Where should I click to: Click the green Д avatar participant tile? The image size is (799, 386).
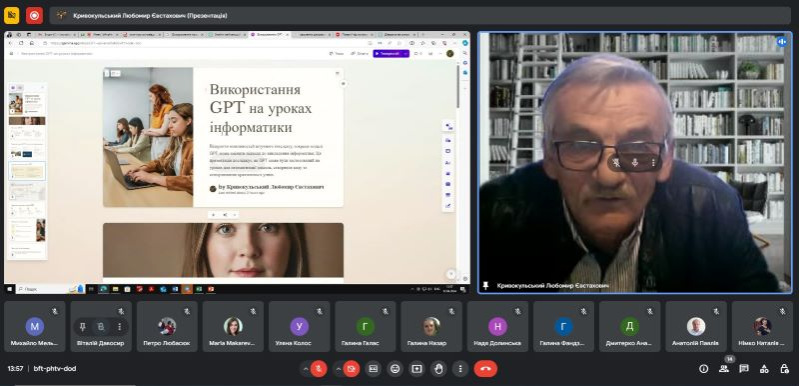coord(630,326)
